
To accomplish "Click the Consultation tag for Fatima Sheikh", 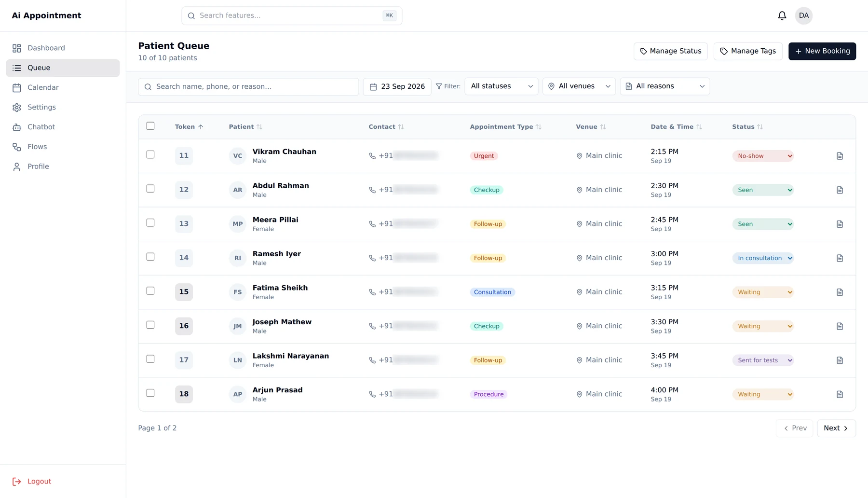I will click(x=492, y=292).
